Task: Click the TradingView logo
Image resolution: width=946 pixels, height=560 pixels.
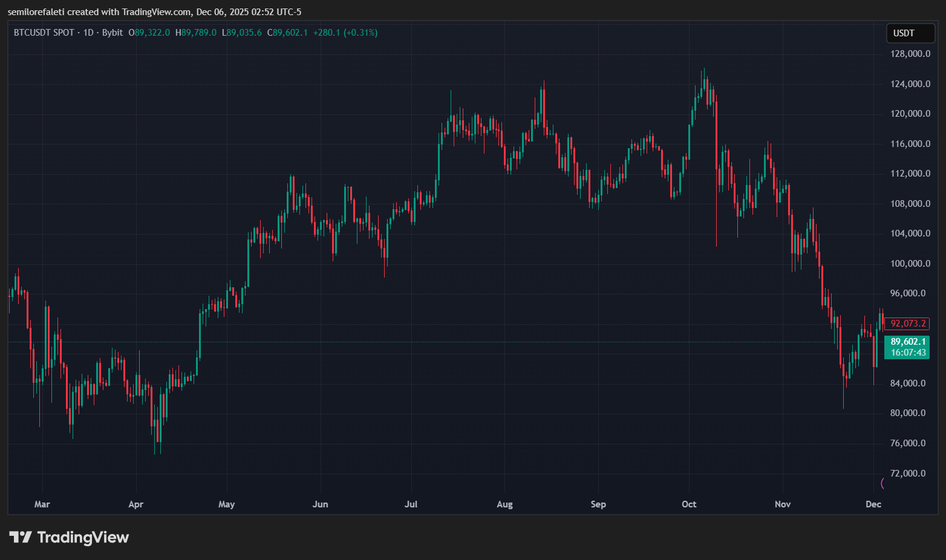Action: (x=22, y=537)
